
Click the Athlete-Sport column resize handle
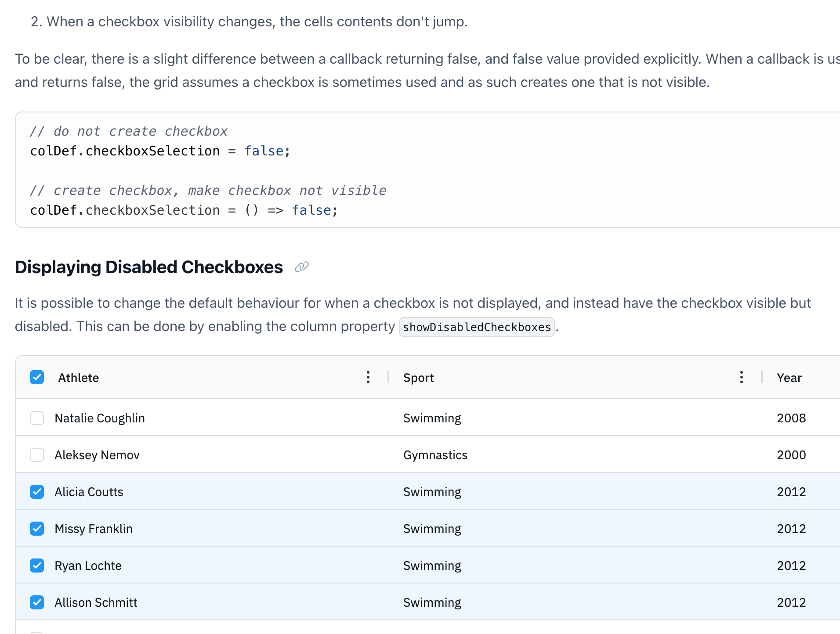click(388, 377)
